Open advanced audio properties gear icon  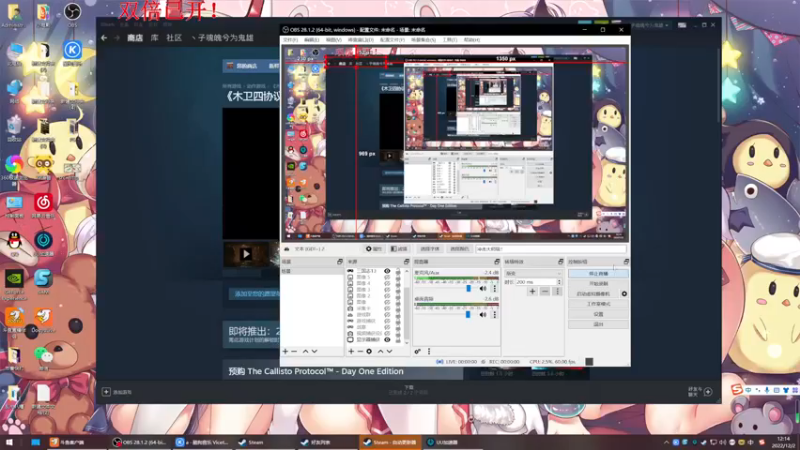(x=417, y=352)
